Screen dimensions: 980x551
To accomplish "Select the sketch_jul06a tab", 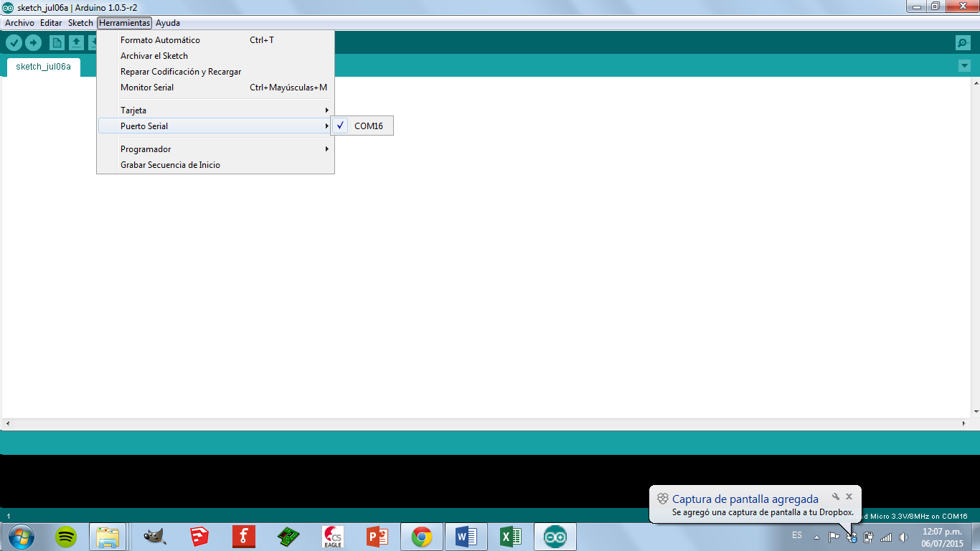I will (44, 67).
